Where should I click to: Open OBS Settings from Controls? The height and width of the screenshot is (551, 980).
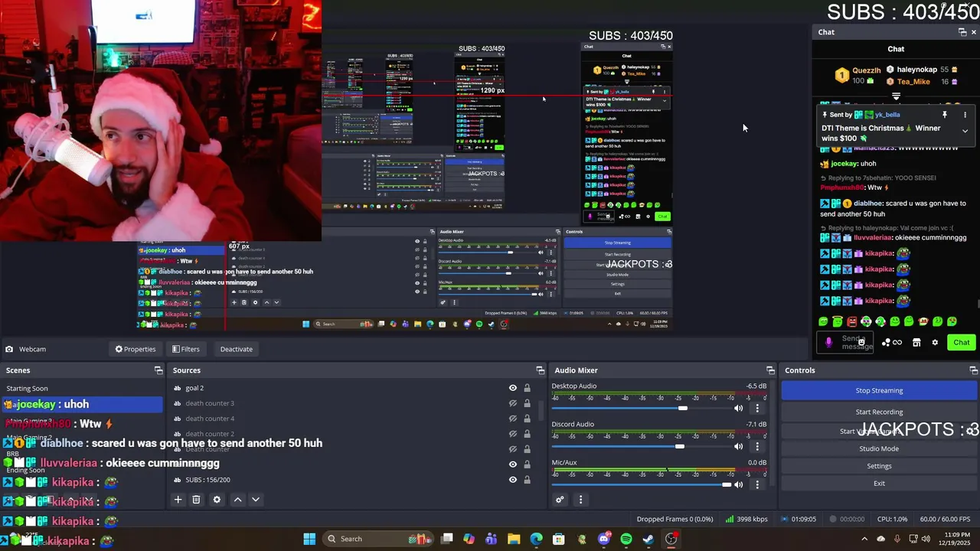[x=879, y=466]
